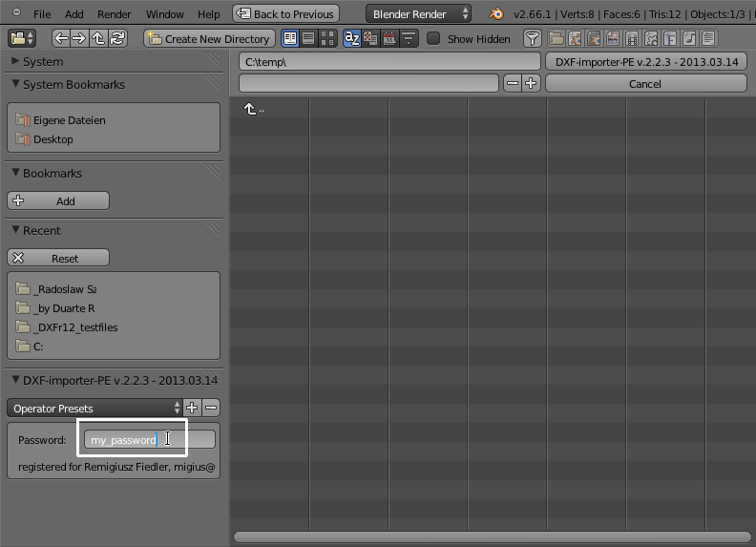Click the Blender logo icon
This screenshot has width=756, height=547.
coord(496,13)
